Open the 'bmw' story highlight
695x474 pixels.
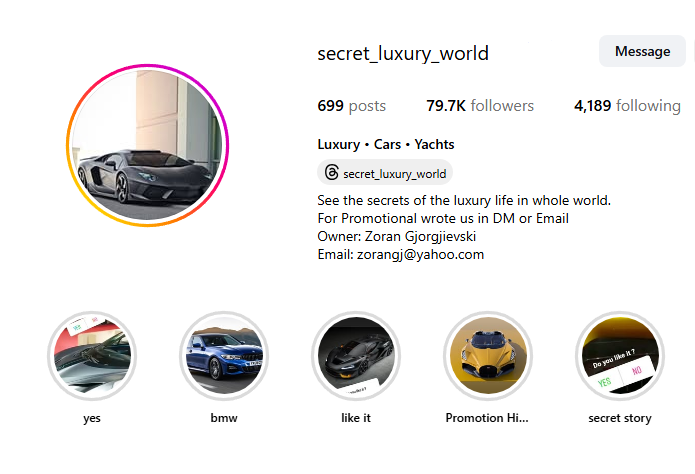tap(224, 356)
